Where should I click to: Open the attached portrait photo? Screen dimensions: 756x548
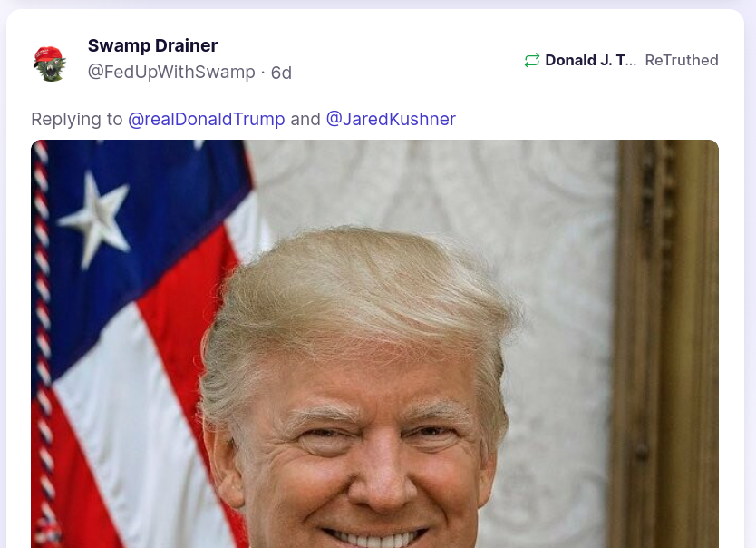(x=374, y=344)
